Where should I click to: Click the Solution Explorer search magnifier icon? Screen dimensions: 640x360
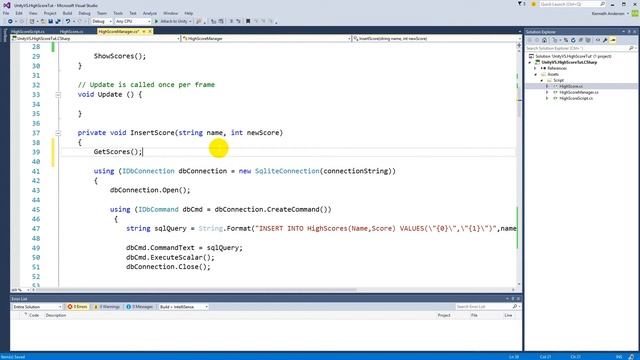pyautogui.click(x=631, y=48)
